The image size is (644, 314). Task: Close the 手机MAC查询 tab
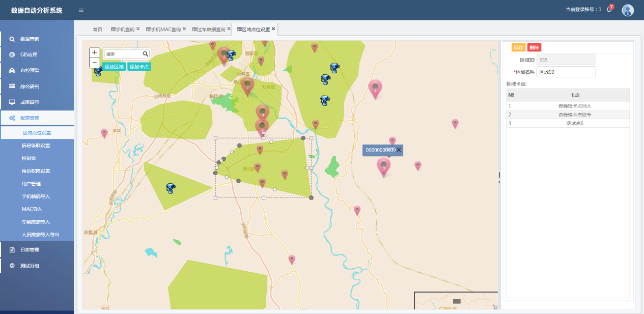coord(184,29)
